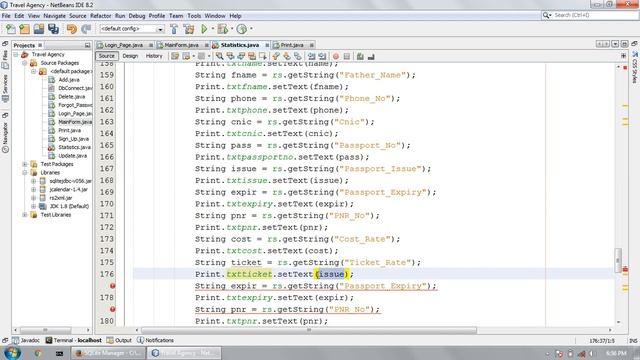Click the Debug Project toolbar icon
This screenshot has height=360, width=640.
click(222, 29)
